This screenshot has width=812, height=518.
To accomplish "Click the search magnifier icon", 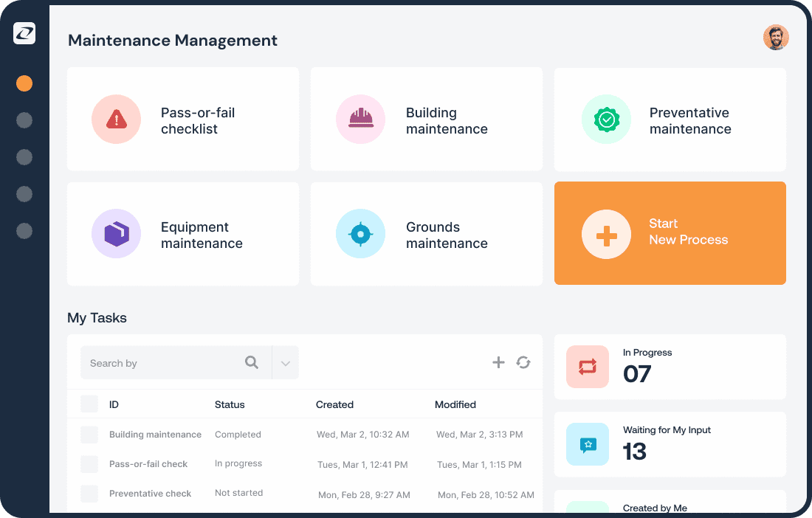I will [252, 362].
